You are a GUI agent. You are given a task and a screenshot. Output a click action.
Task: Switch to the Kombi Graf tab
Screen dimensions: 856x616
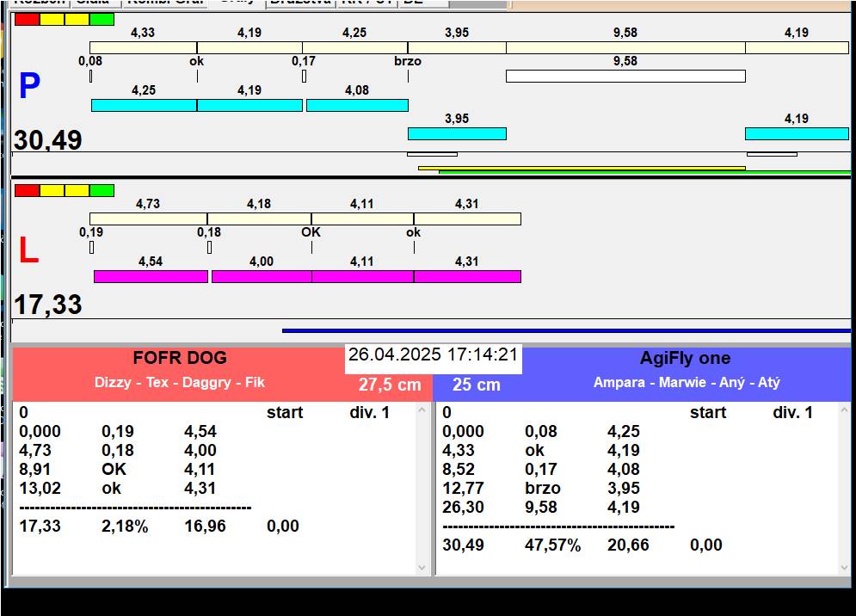(165, 3)
